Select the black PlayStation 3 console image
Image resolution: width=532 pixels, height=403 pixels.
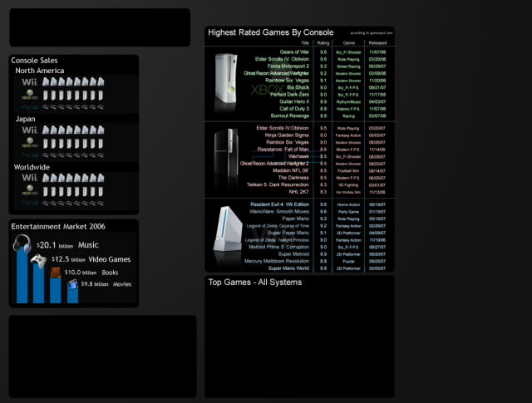(x=226, y=153)
